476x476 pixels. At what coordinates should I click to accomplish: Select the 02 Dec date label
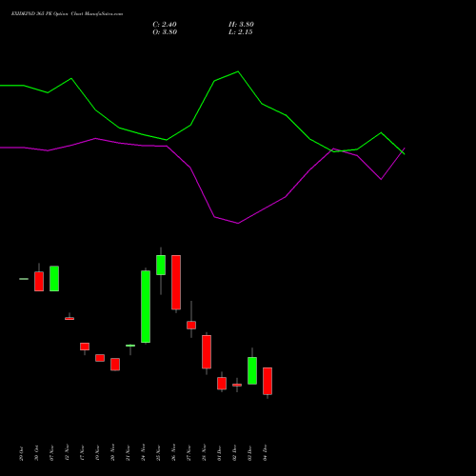234,453
